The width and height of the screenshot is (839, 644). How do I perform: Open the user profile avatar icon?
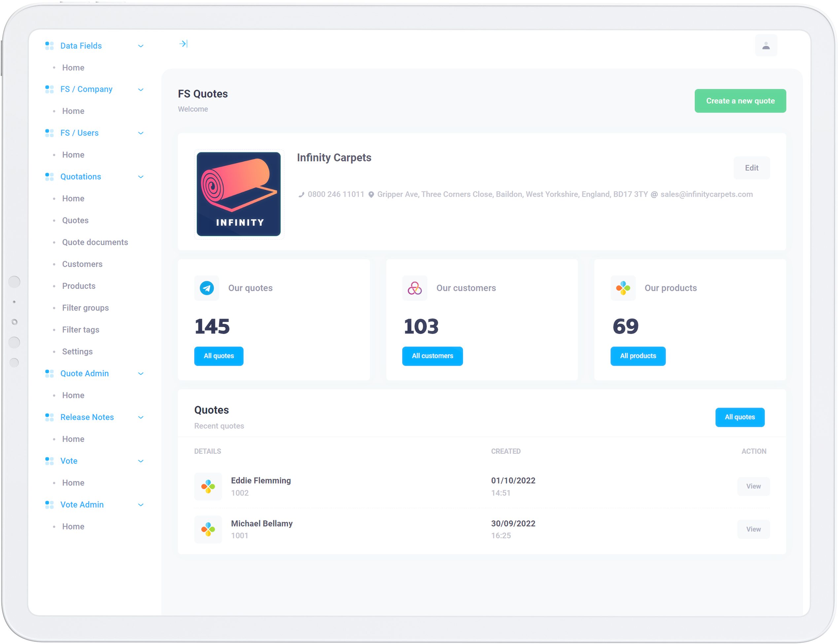[766, 46]
